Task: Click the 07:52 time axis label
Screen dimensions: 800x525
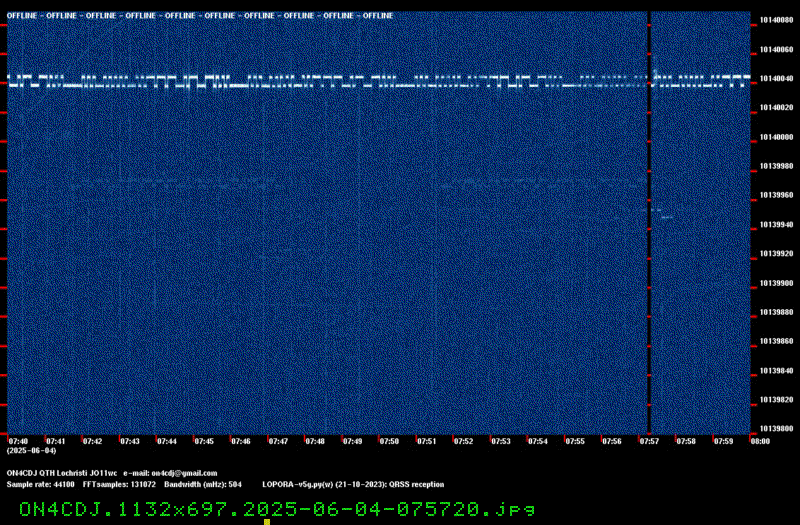Action: 463,441
